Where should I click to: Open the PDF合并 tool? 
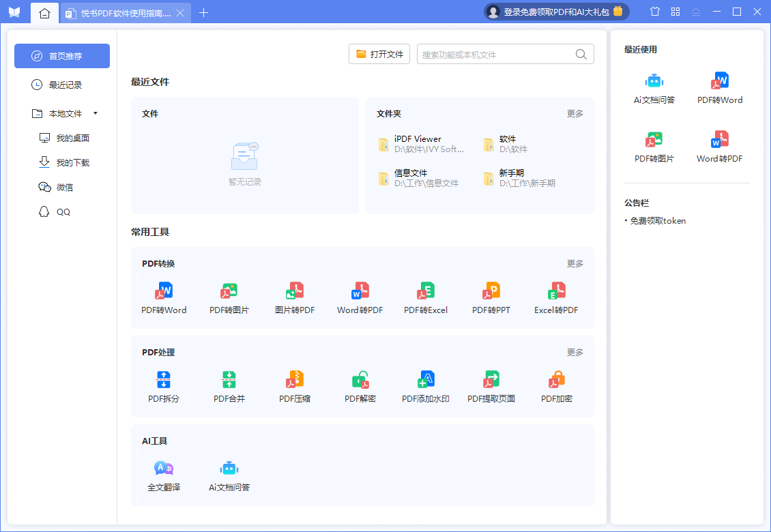(229, 387)
